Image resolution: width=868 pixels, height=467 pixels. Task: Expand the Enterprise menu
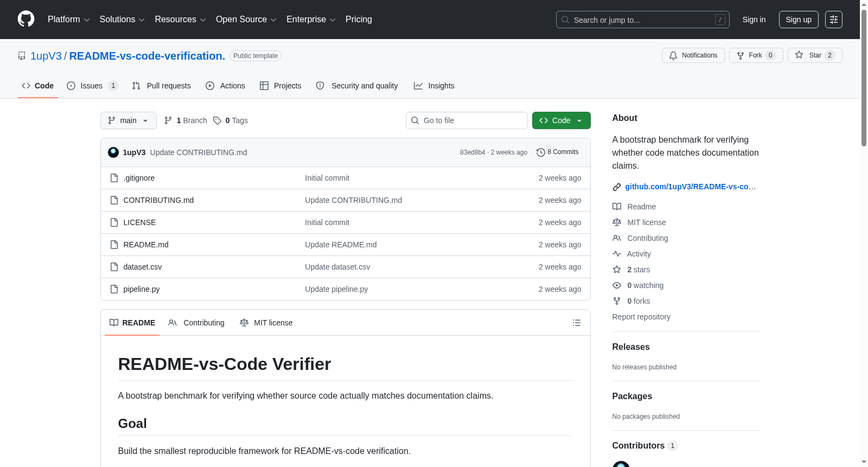pos(311,20)
